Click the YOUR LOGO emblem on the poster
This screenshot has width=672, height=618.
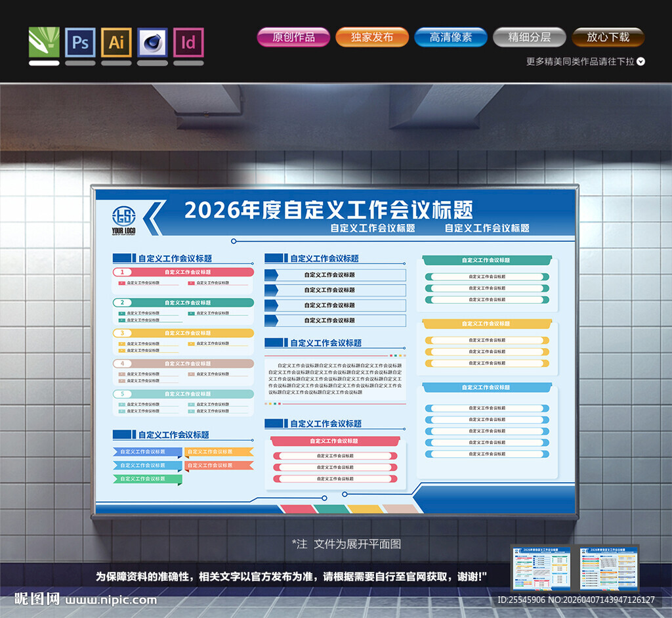(124, 220)
